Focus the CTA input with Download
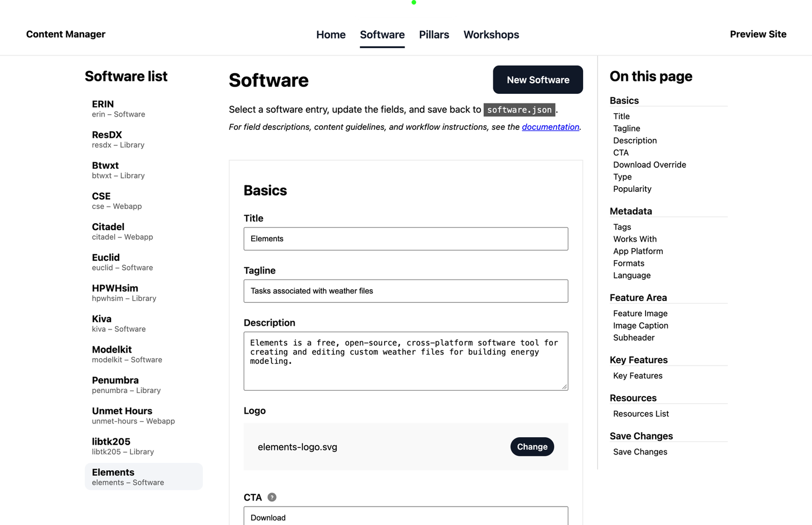Image resolution: width=812 pixels, height=525 pixels. pyautogui.click(x=406, y=516)
